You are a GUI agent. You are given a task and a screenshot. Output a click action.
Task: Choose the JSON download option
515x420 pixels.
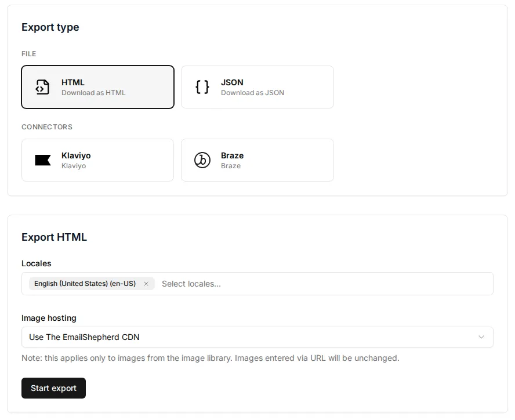[257, 87]
